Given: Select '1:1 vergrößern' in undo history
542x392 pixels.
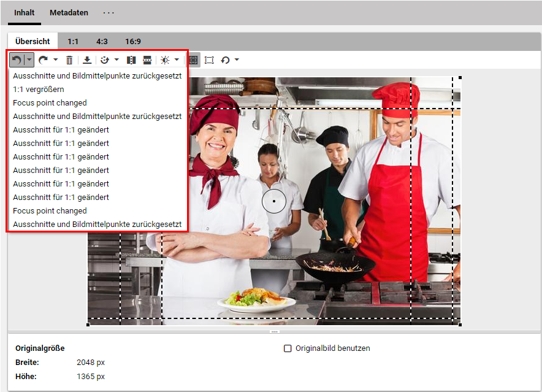Looking at the screenshot, I should (39, 90).
